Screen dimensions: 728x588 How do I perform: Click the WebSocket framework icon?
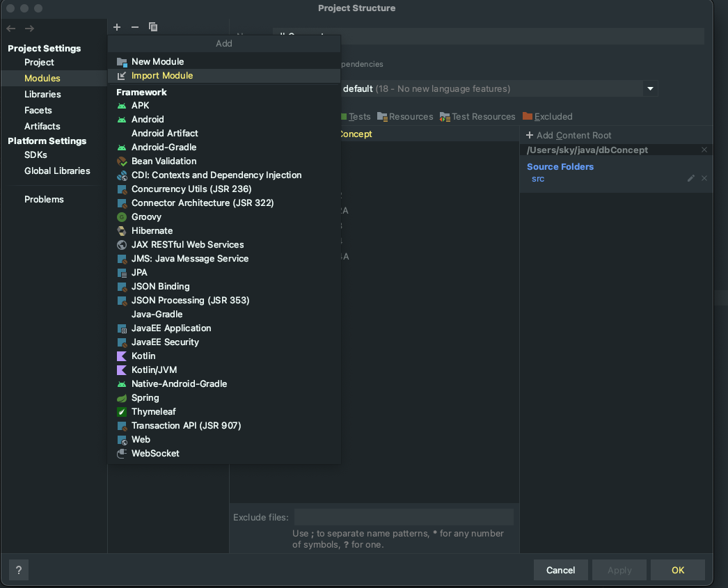coord(122,454)
